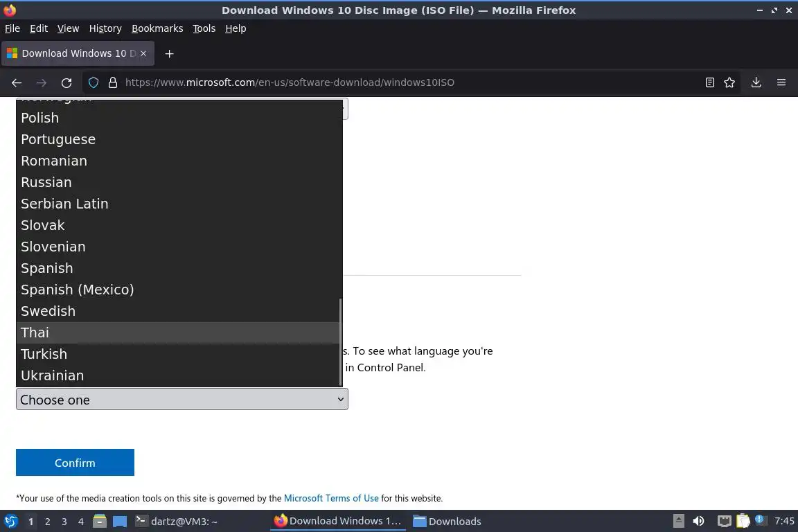
Task: Show site security padlock info
Action: [x=113, y=82]
